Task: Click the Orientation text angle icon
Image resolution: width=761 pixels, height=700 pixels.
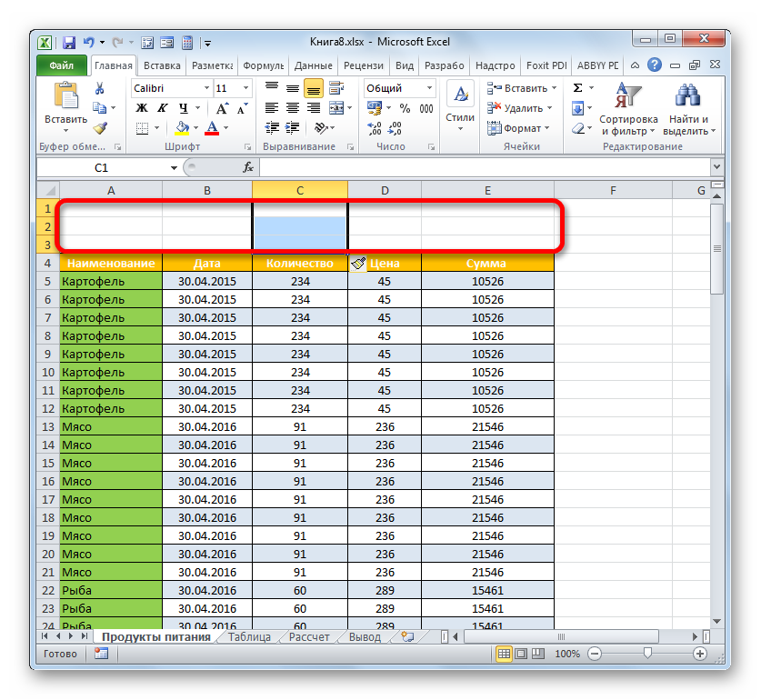Action: [321, 128]
